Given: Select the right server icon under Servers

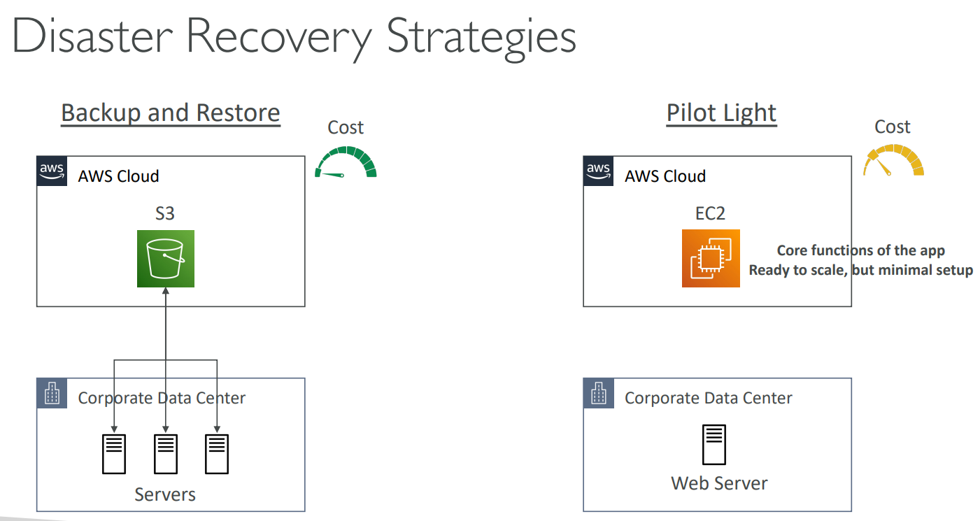Looking at the screenshot, I should [217, 454].
